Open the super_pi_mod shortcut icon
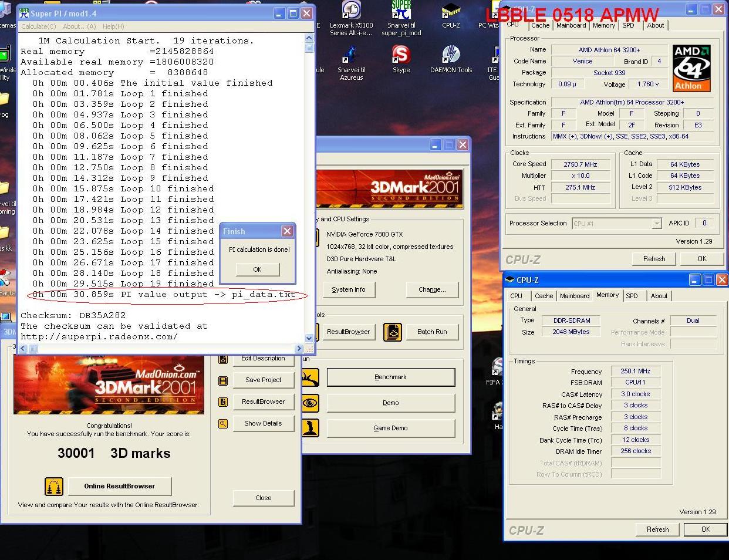Image resolution: width=729 pixels, height=560 pixels. [401, 11]
